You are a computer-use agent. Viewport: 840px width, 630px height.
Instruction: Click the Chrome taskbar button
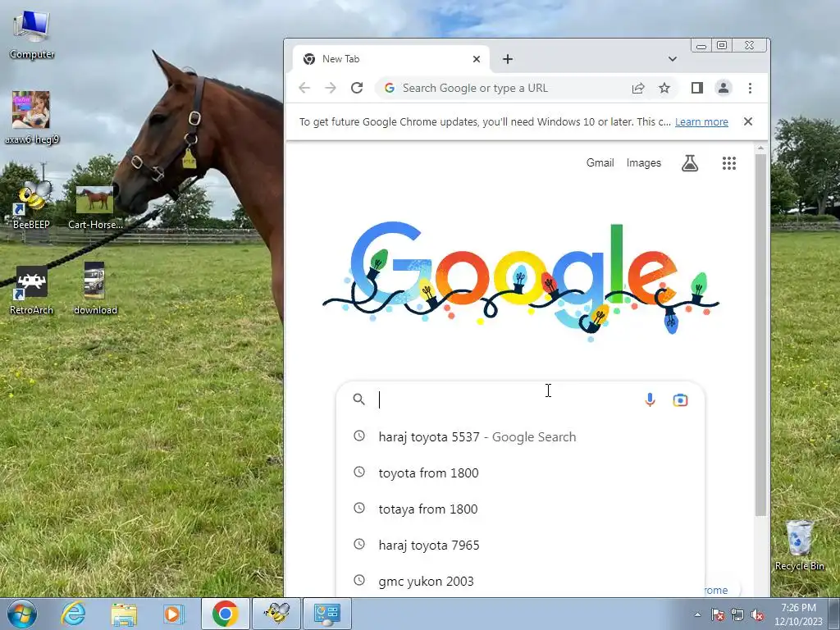point(225,614)
